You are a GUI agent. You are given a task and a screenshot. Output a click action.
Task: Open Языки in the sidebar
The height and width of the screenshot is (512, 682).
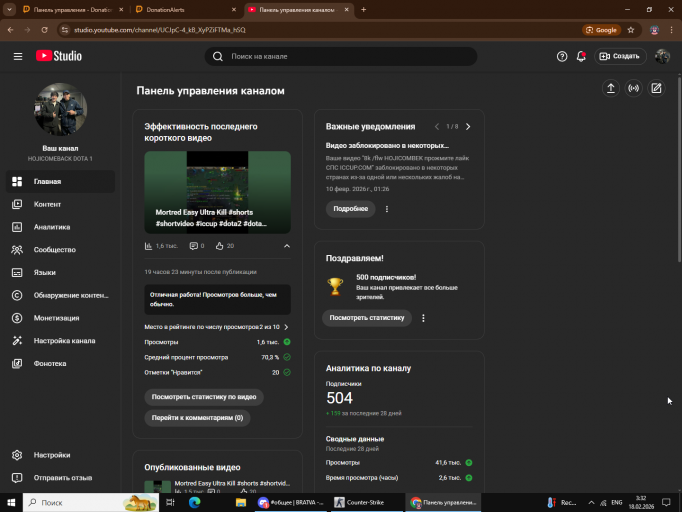(60, 272)
